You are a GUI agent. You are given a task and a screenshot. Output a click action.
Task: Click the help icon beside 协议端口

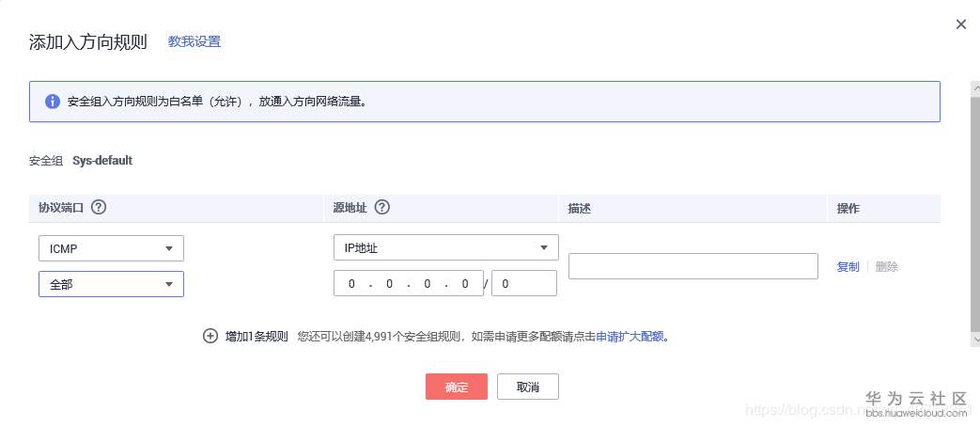(99, 208)
